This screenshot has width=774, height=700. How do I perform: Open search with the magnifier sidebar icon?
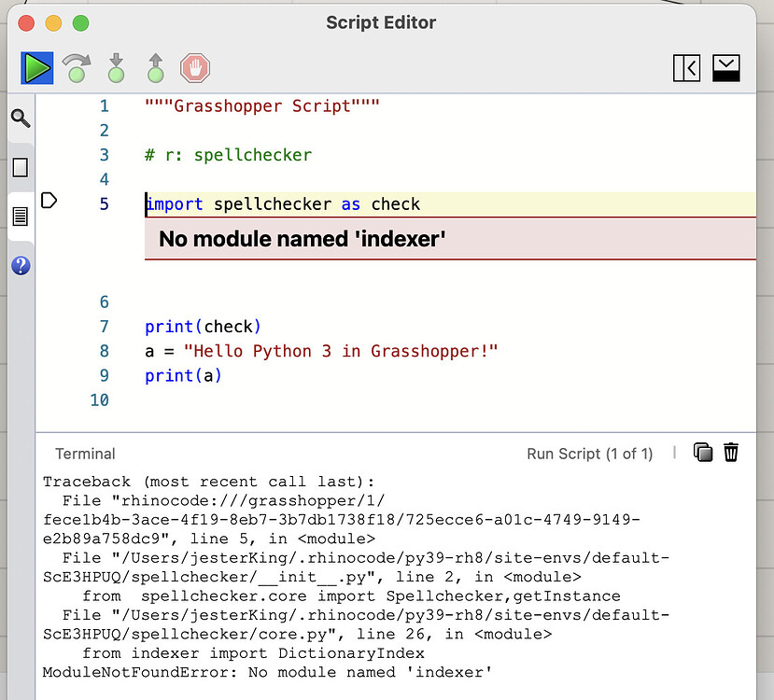point(20,119)
